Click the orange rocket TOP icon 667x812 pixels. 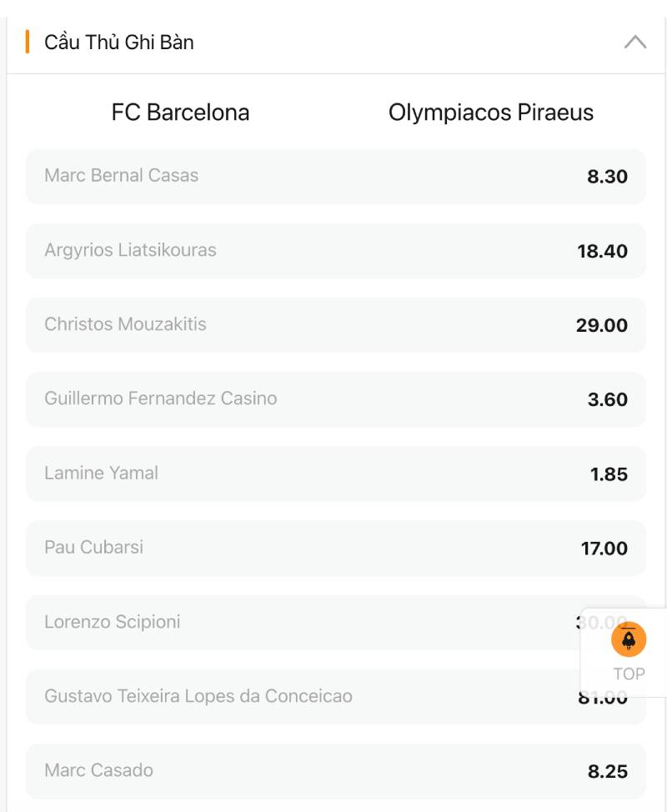coord(629,640)
